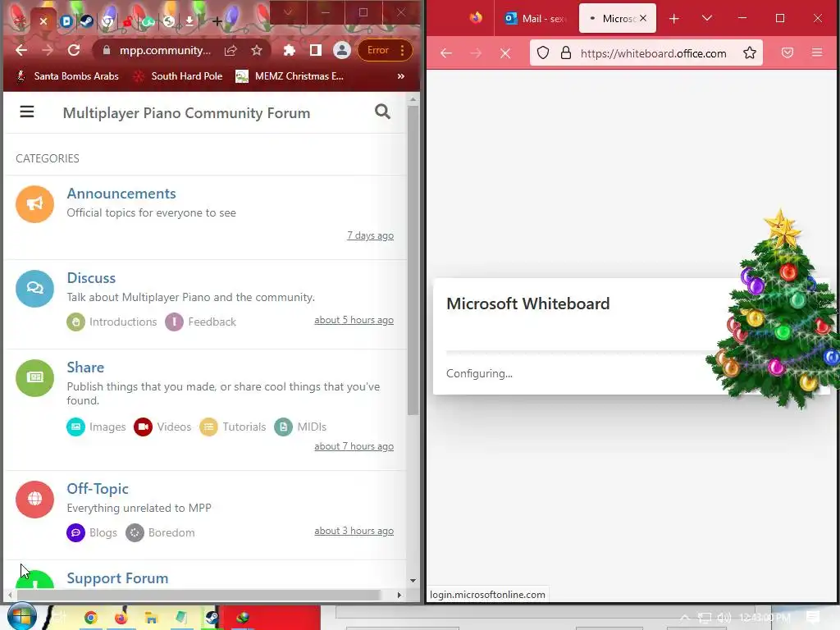Open the 'about 5 hours ago' link
This screenshot has height=630, width=840.
coord(354,321)
